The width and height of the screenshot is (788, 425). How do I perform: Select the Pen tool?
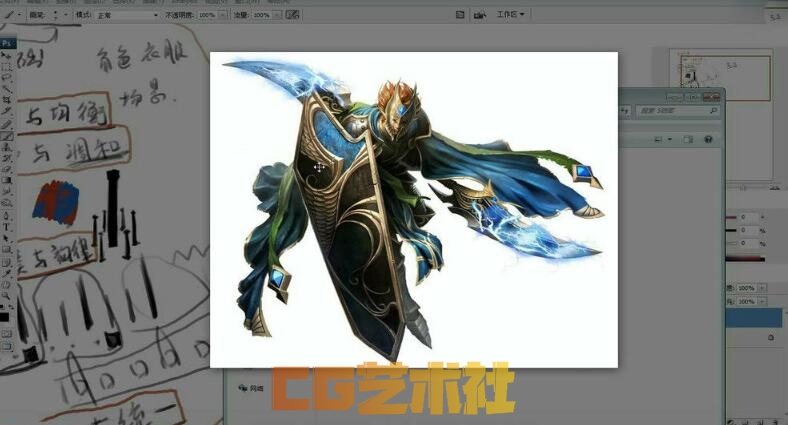click(7, 215)
